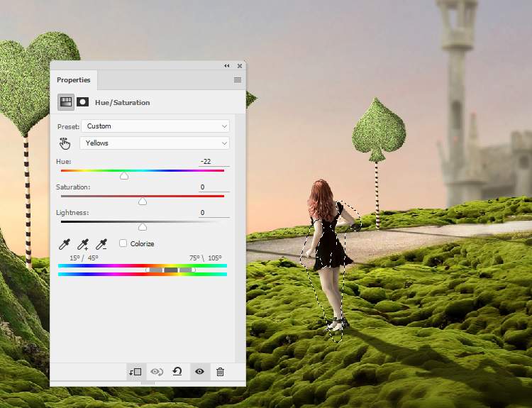View previous state of the adjustment
The image size is (532, 408).
(x=157, y=371)
